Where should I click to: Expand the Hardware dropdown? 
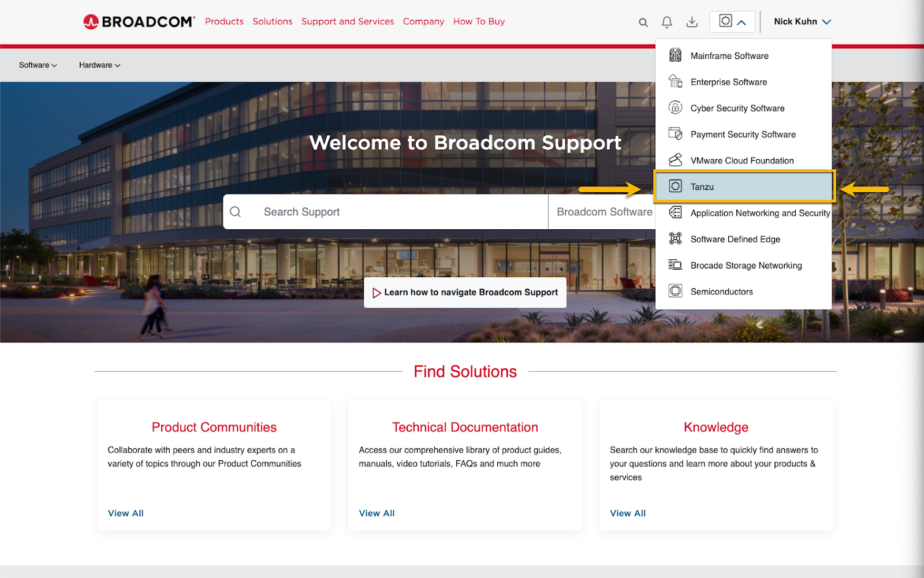point(100,65)
